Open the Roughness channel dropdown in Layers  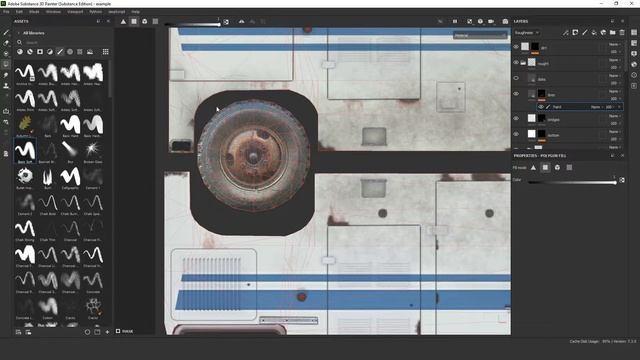[x=527, y=33]
